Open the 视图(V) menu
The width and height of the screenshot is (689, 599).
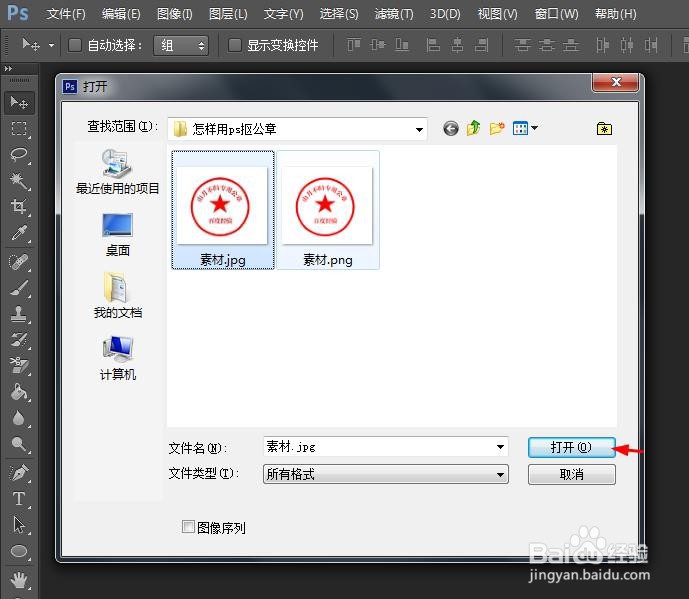(x=497, y=14)
